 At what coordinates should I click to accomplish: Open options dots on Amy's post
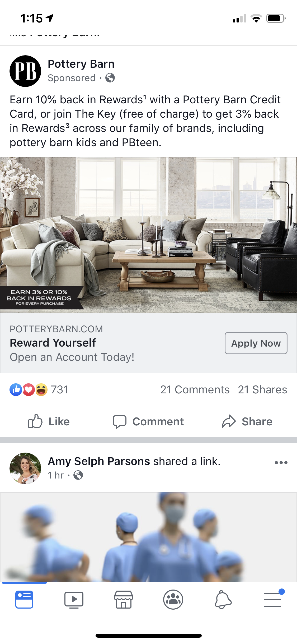[x=281, y=463]
